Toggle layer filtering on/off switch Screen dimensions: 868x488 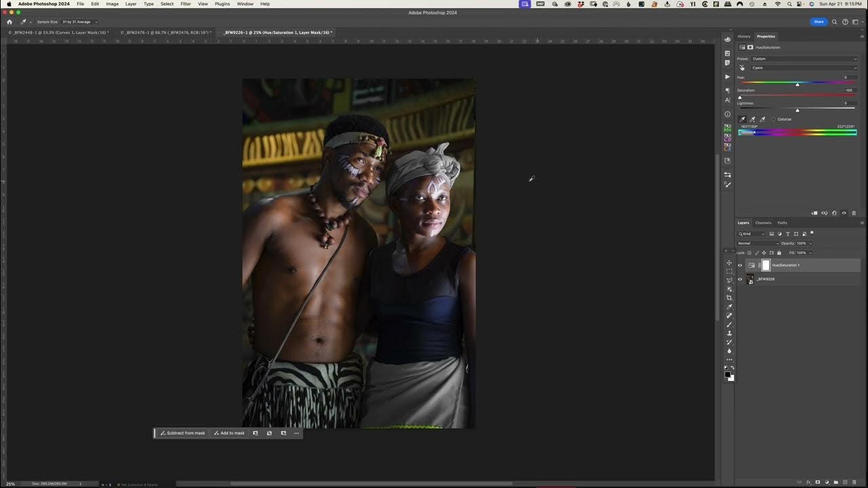tap(812, 232)
